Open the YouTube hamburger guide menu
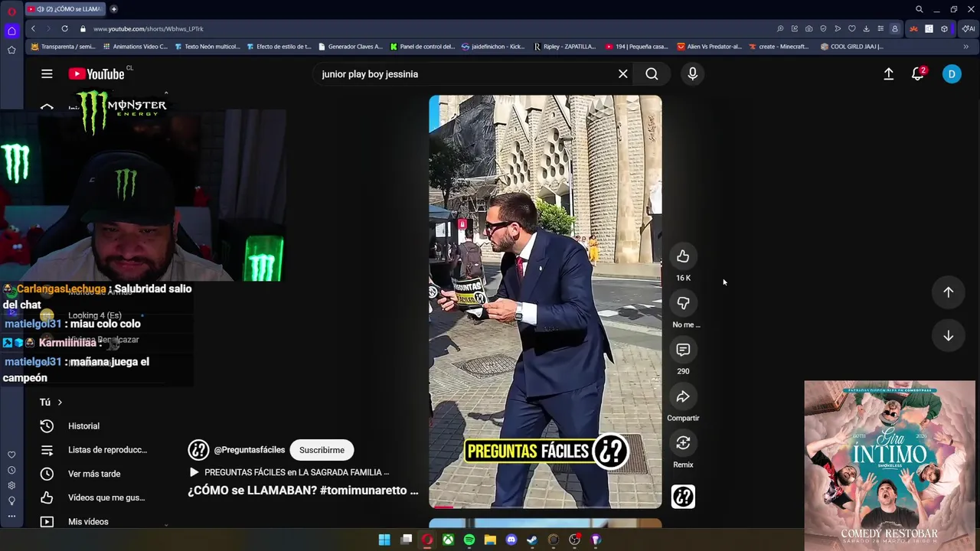Screen dimensions: 980x551 pyautogui.click(x=47, y=74)
